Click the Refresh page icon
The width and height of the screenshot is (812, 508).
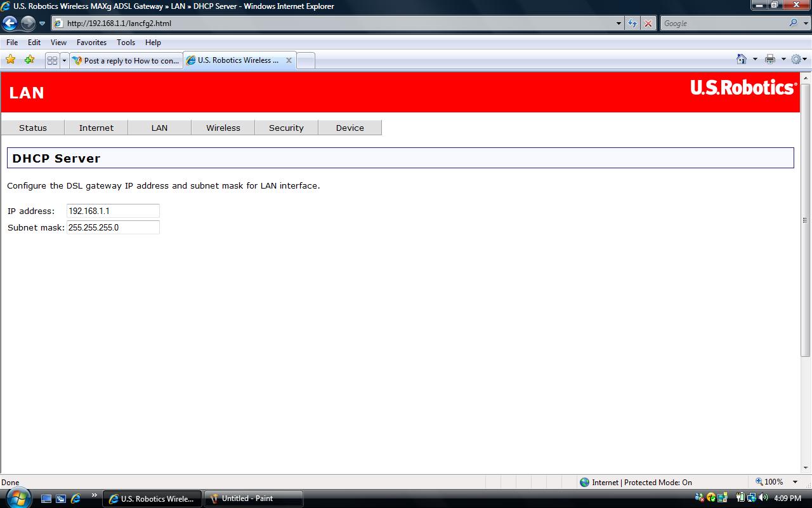point(632,23)
